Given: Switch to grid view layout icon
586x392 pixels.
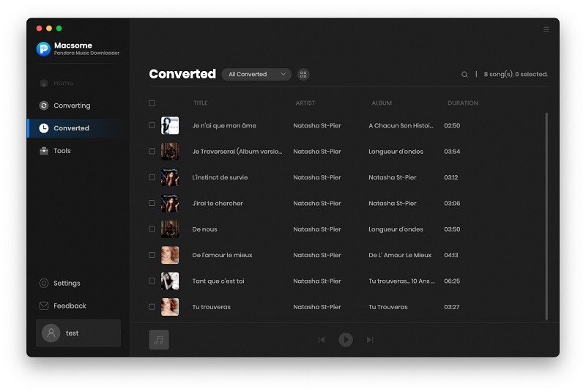Looking at the screenshot, I should [303, 74].
